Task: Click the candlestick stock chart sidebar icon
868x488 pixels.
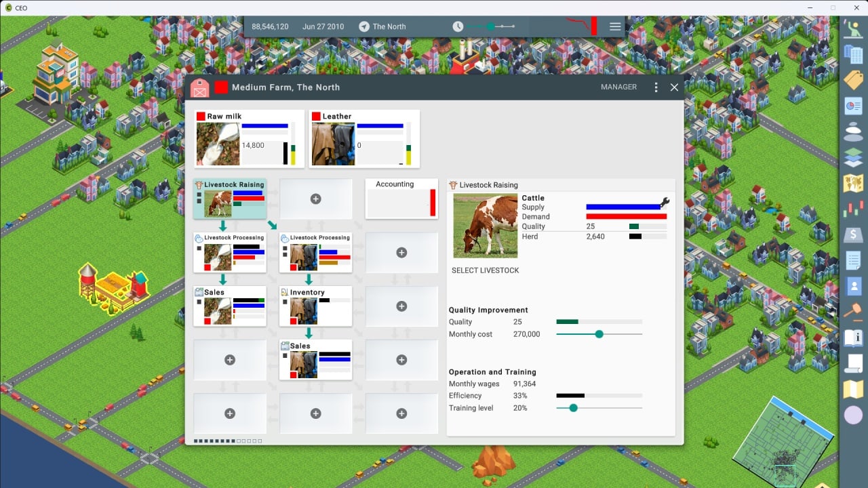Action: coord(852,209)
